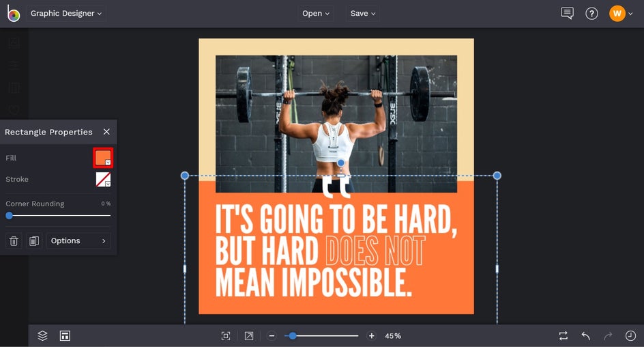Click the Rectangle Properties panel title
This screenshot has width=644, height=347.
click(x=48, y=132)
